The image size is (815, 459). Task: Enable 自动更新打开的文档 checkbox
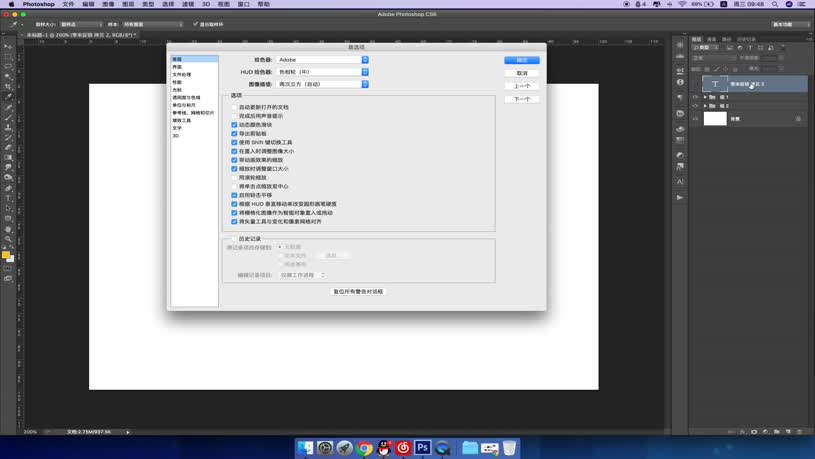tap(234, 107)
